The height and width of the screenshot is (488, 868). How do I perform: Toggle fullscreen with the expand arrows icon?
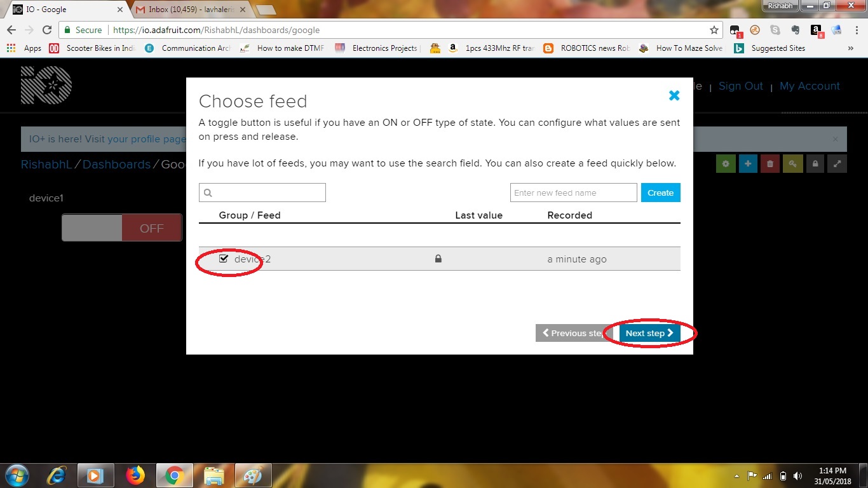click(837, 164)
